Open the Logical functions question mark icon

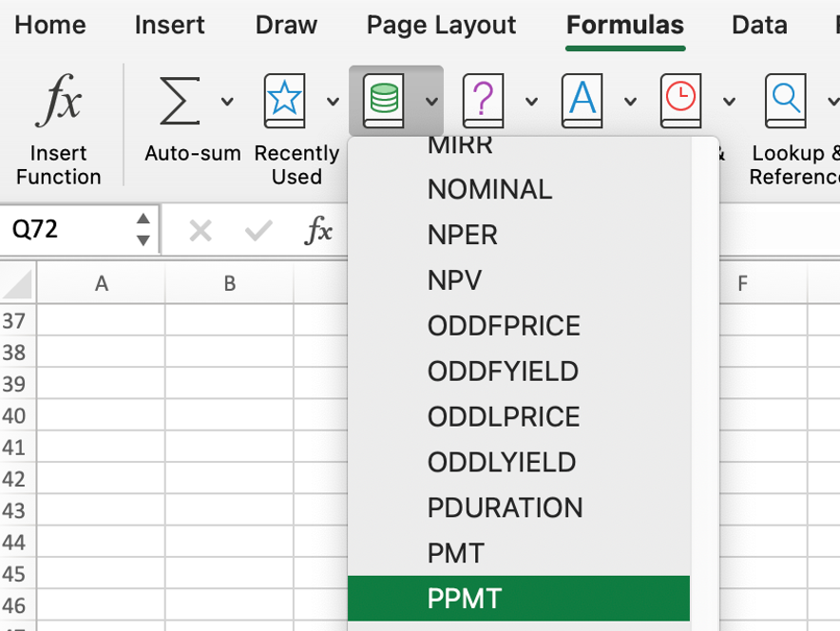(483, 101)
